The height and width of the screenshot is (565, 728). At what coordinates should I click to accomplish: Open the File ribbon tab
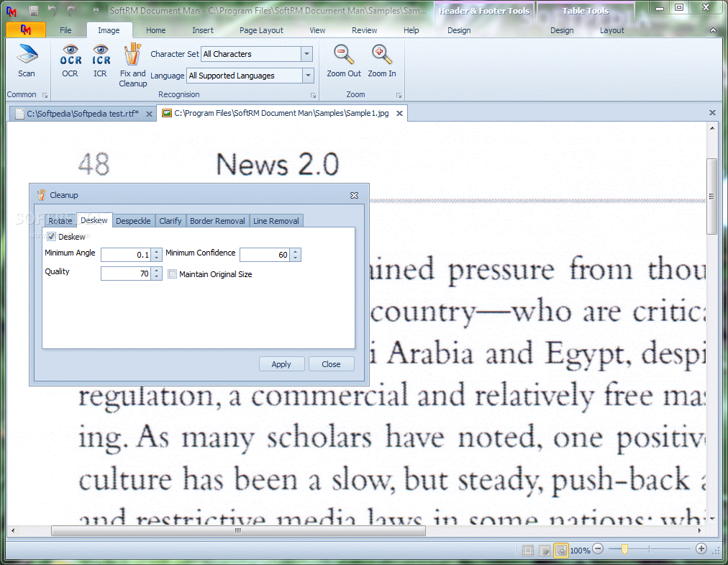pos(65,30)
